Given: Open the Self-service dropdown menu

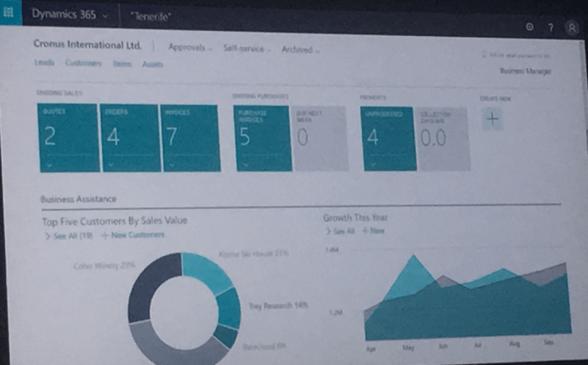Looking at the screenshot, I should pyautogui.click(x=244, y=49).
